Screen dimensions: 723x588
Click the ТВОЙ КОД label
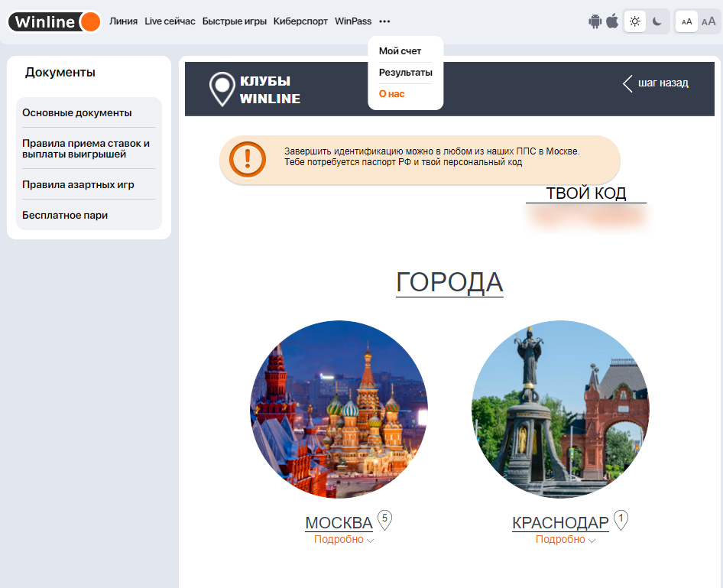pyautogui.click(x=586, y=193)
